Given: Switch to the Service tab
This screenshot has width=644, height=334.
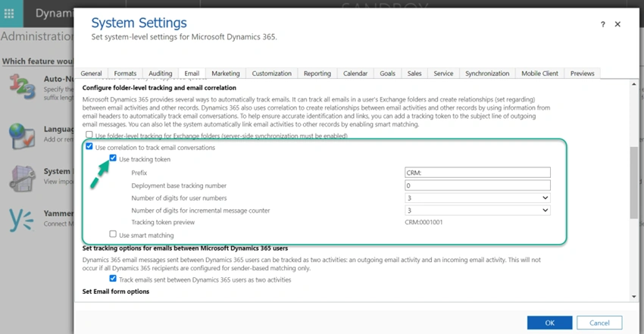Looking at the screenshot, I should pos(443,73).
